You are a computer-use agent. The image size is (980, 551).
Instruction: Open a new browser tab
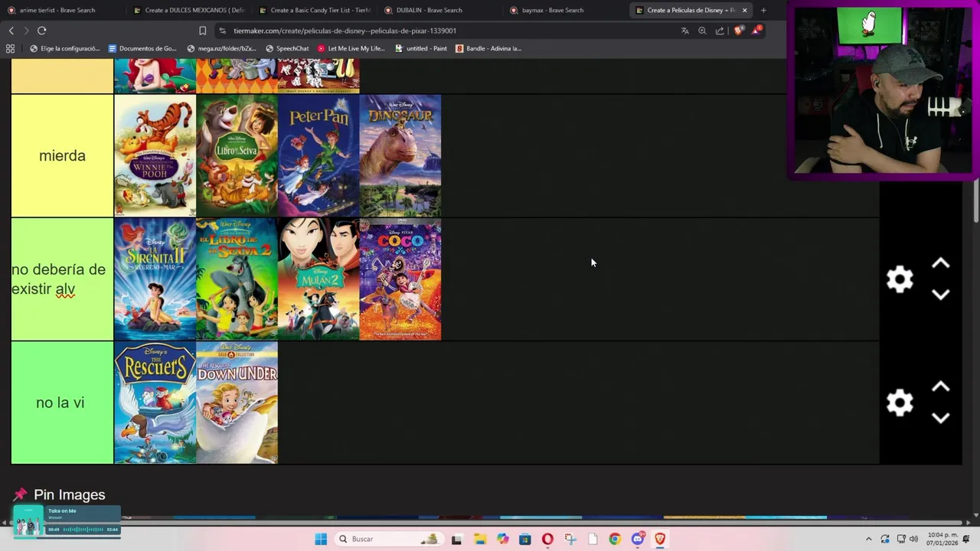tap(763, 10)
